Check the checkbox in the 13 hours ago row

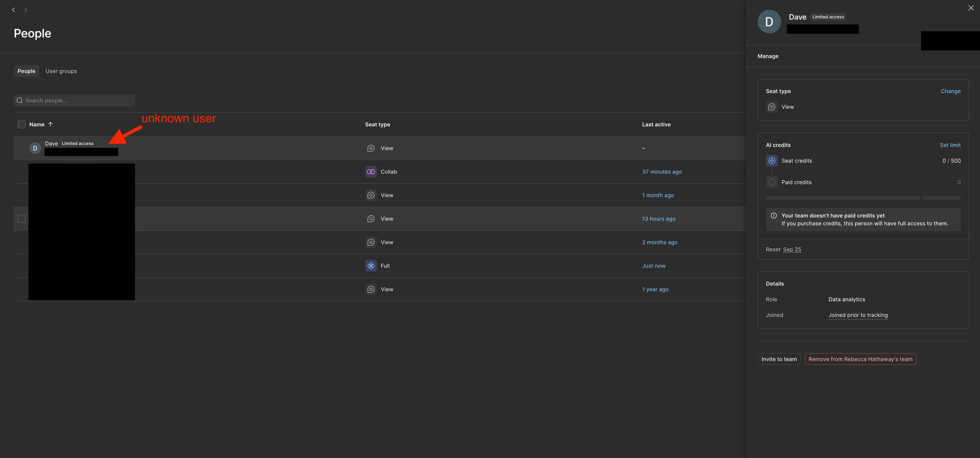[22, 219]
